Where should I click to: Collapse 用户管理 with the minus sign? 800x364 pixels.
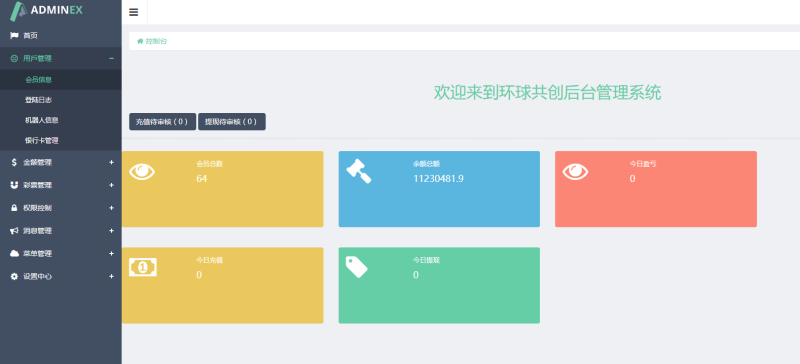(111, 59)
